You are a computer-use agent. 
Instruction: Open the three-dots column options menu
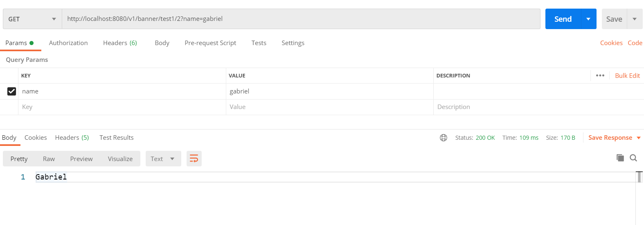(600, 75)
